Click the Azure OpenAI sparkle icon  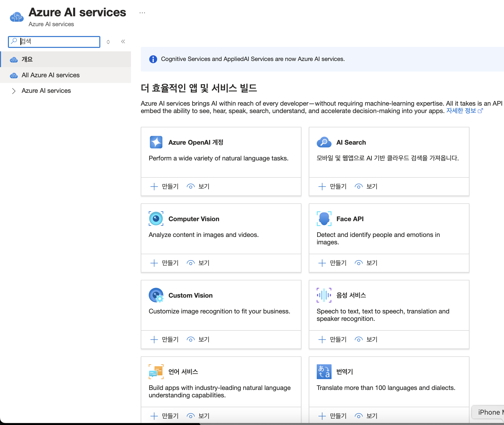tap(156, 142)
